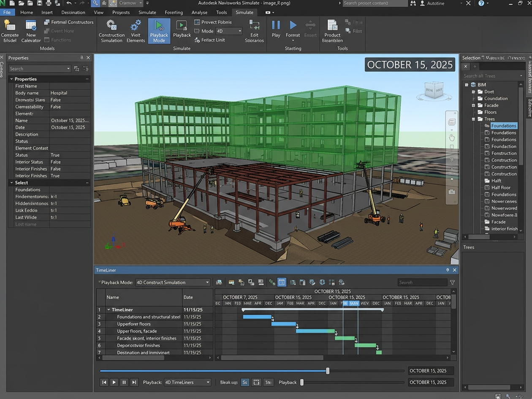Click the Construction Simulation ribbon icon
The width and height of the screenshot is (532, 399).
click(x=111, y=31)
